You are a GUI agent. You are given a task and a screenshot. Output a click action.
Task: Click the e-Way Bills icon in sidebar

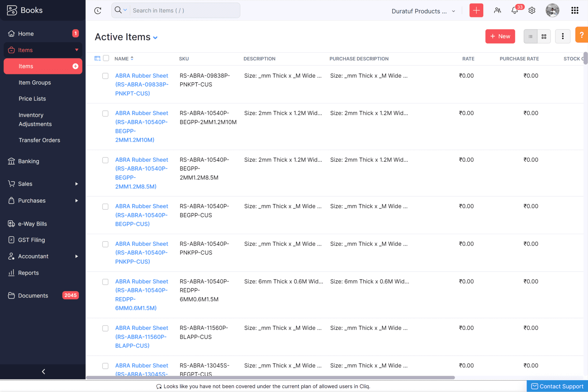(x=11, y=224)
